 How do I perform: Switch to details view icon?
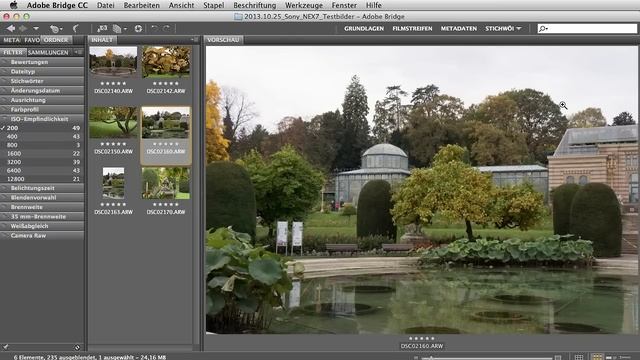coord(611,357)
